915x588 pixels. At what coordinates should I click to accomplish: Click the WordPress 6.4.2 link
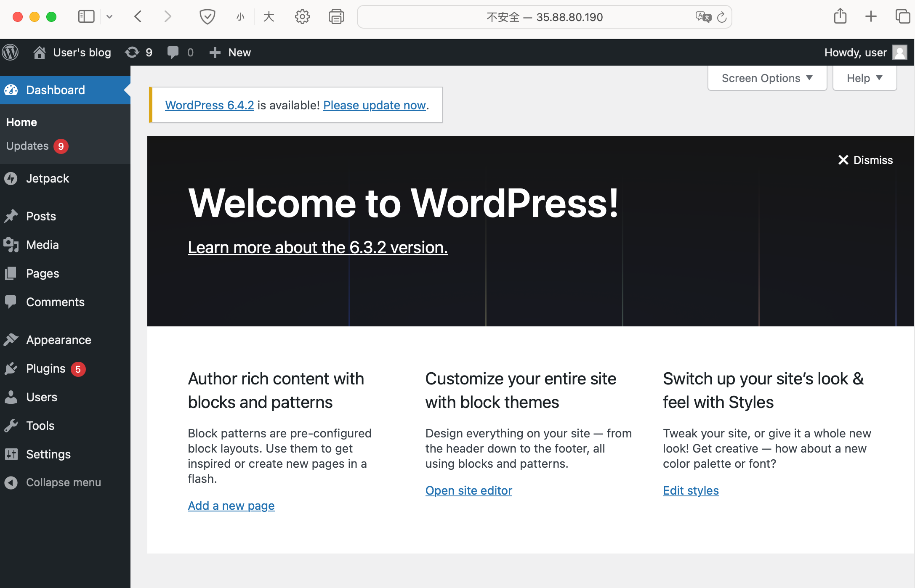(210, 105)
